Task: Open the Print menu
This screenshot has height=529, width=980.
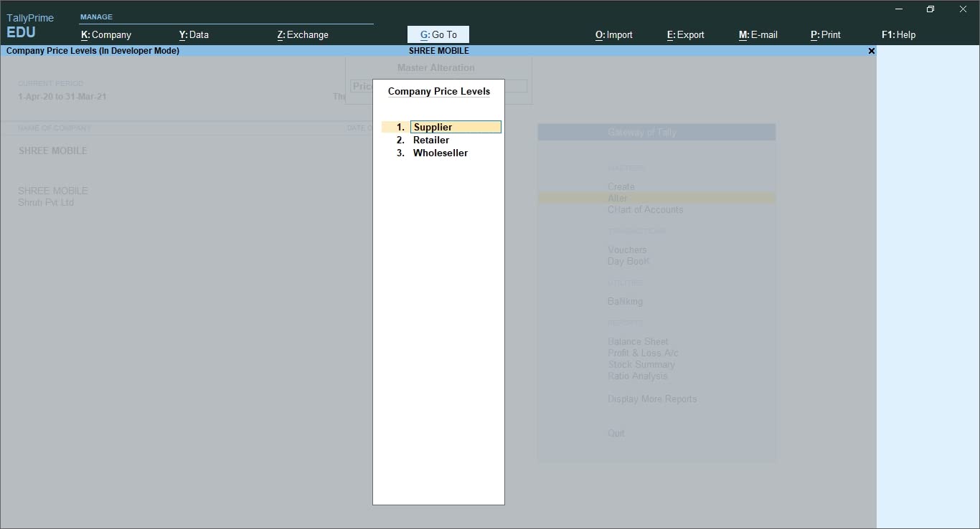Action: 826,34
